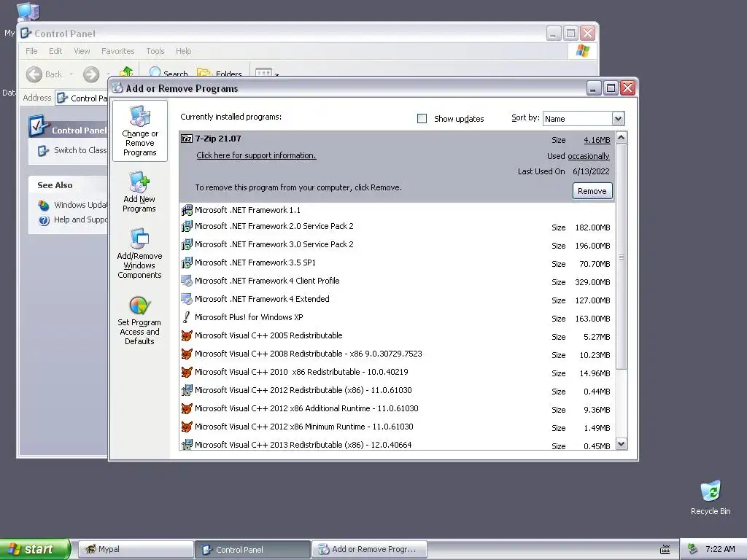Click the keyboard icon in the taskbar
The height and width of the screenshot is (560, 747).
[x=665, y=550]
